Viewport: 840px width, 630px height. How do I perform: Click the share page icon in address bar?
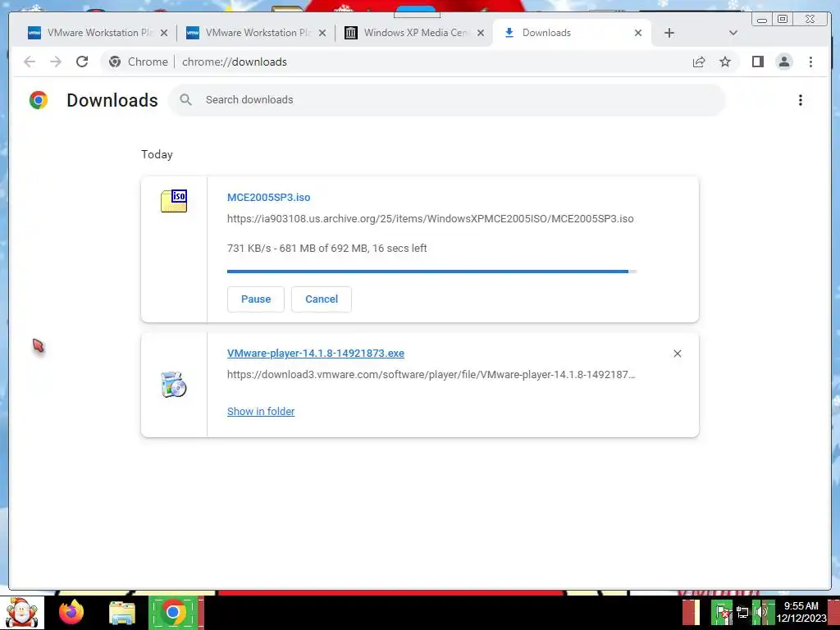pyautogui.click(x=699, y=62)
